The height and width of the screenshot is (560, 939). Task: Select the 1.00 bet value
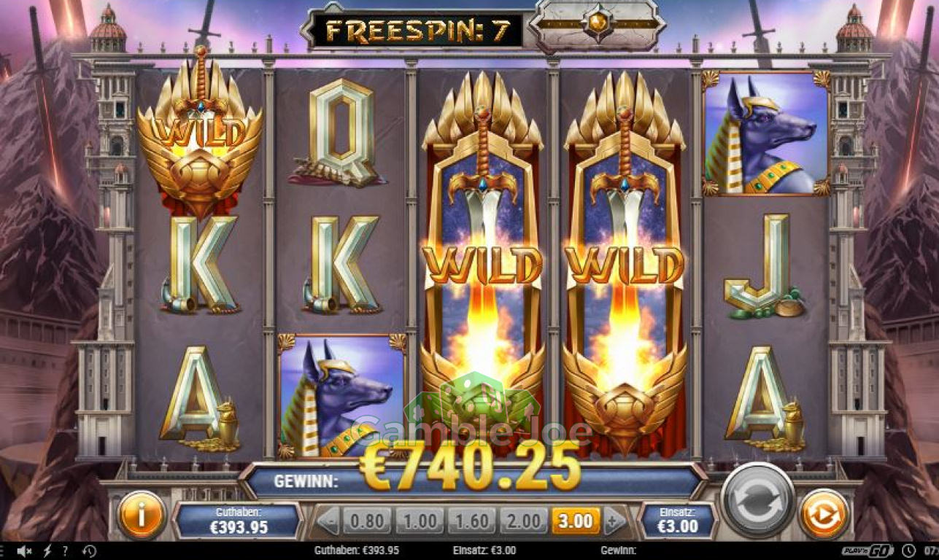pos(420,521)
